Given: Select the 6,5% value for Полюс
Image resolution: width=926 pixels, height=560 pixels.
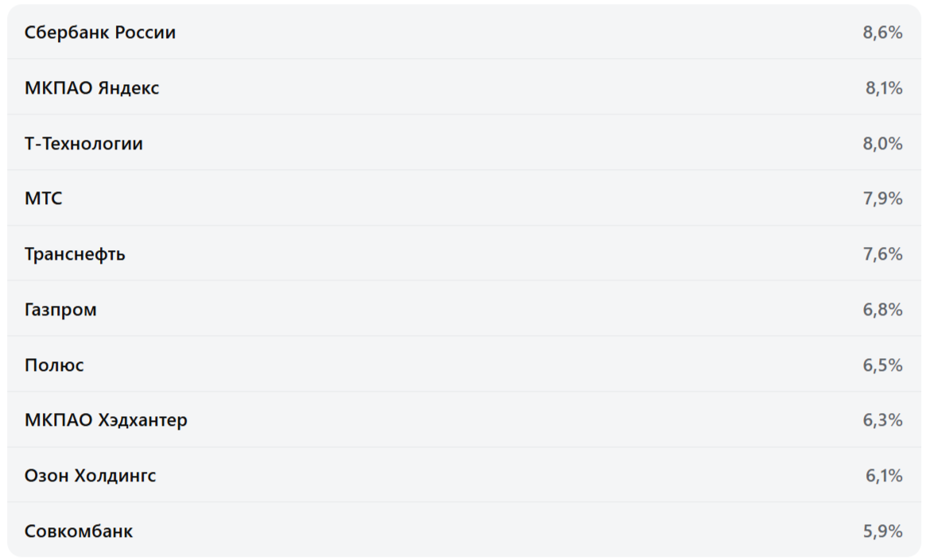Looking at the screenshot, I should click(x=882, y=365).
